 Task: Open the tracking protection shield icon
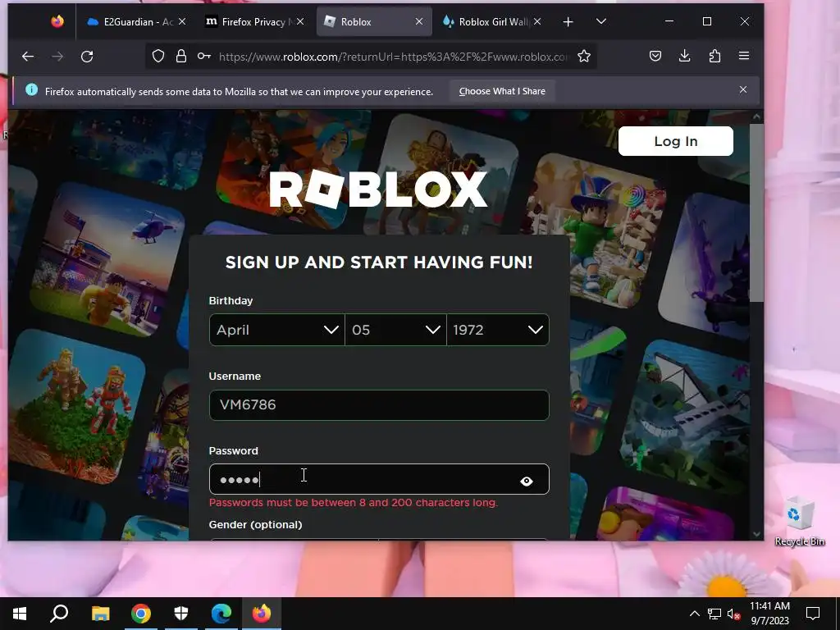pos(158,57)
